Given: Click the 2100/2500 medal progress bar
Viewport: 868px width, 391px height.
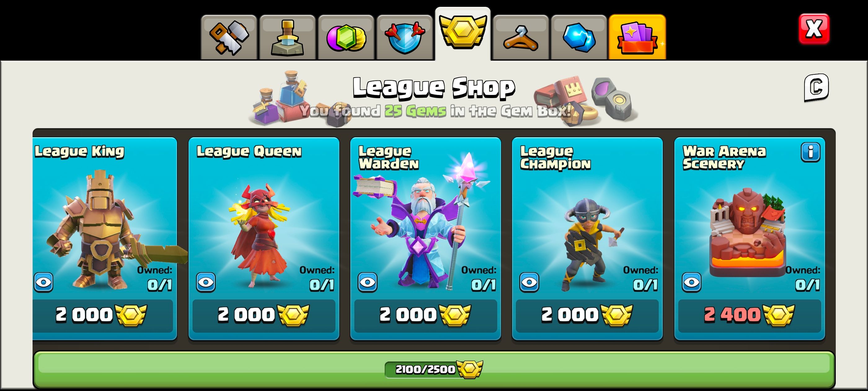Looking at the screenshot, I should [434, 369].
